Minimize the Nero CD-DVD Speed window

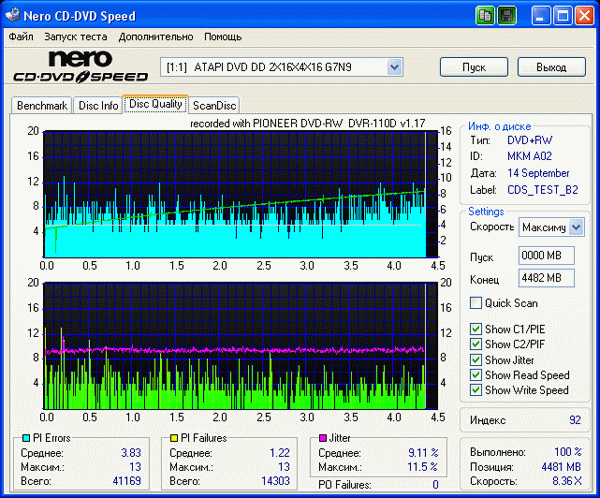point(540,16)
